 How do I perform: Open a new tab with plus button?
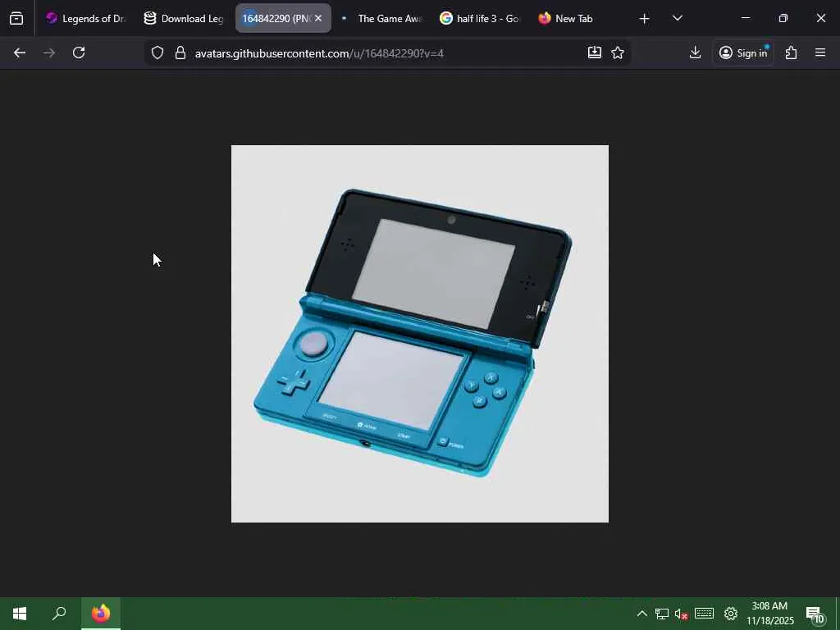click(645, 19)
